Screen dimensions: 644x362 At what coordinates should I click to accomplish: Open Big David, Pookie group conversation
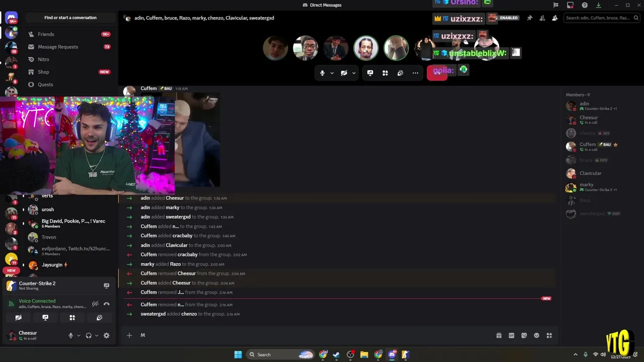70,223
